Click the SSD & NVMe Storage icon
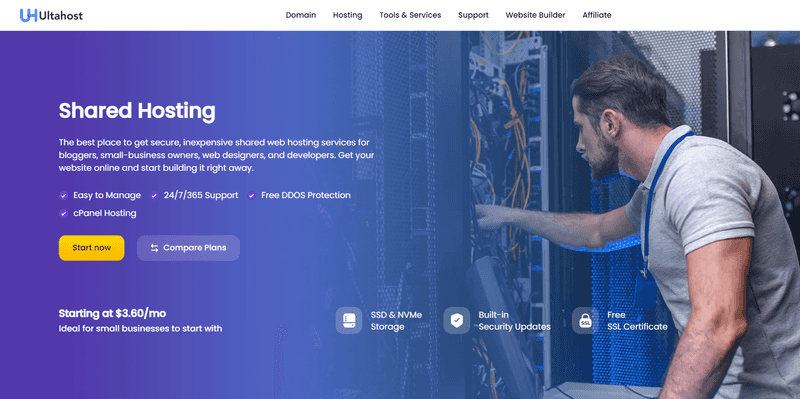The image size is (800, 399). tap(349, 320)
